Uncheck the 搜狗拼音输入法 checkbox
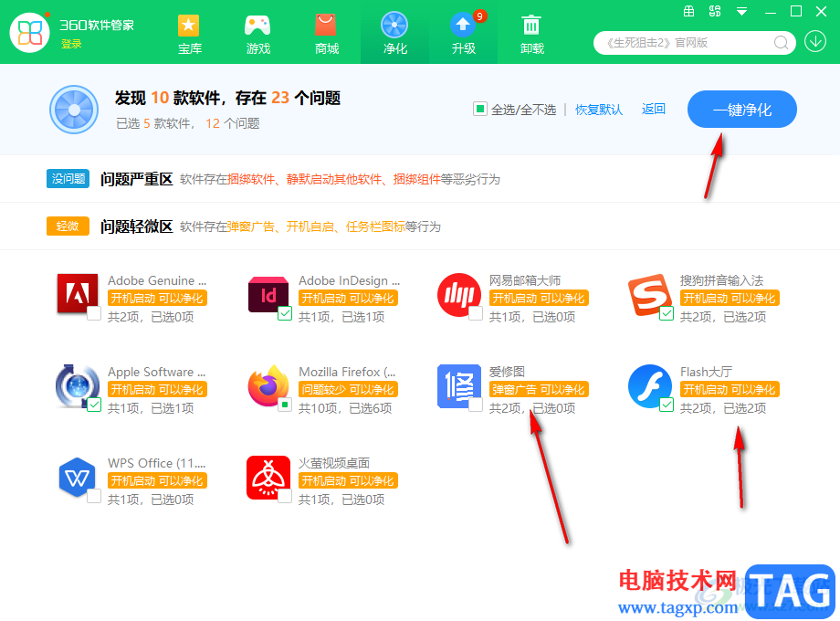This screenshot has height=621, width=840. [x=667, y=313]
